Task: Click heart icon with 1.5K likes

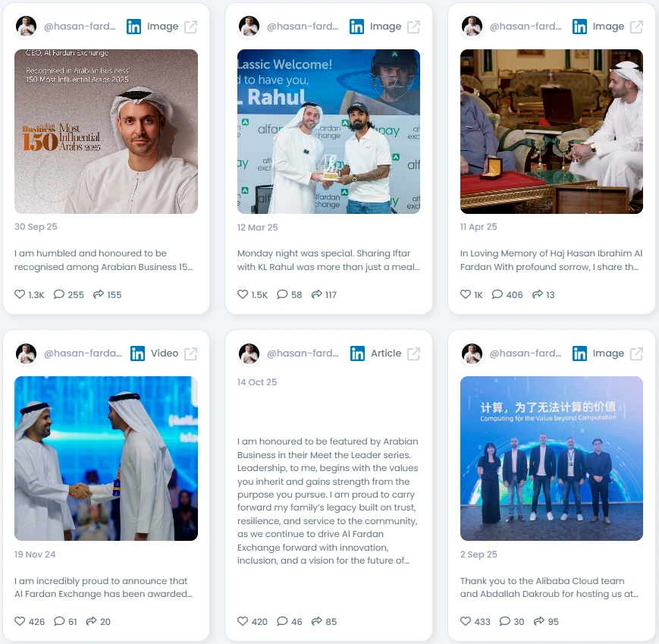Action: 243,294
